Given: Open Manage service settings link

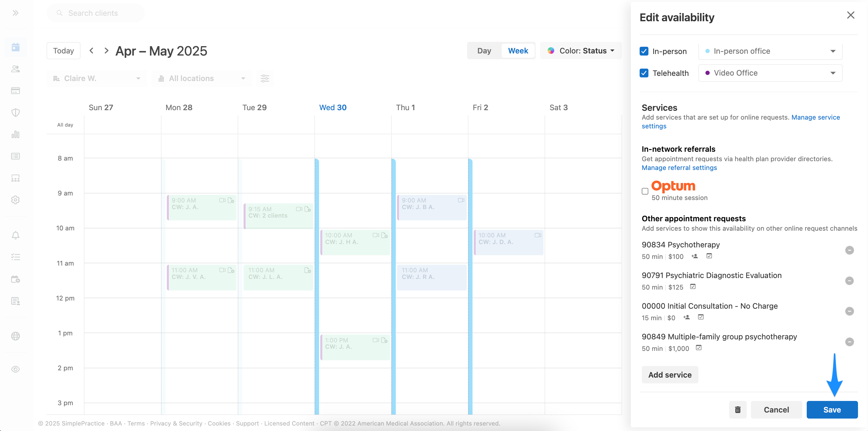Looking at the screenshot, I should click(x=816, y=117).
